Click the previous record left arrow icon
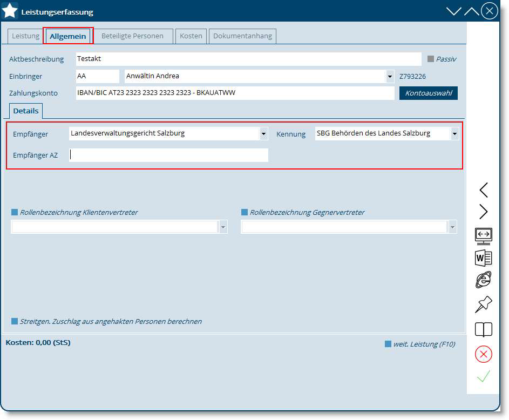The width and height of the screenshot is (509, 420). tap(483, 189)
